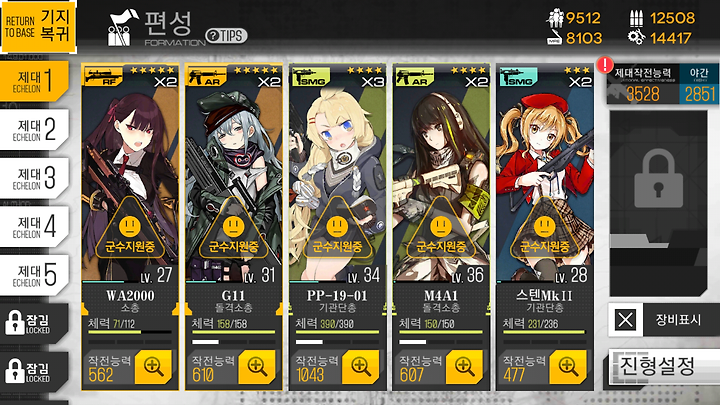
Task: Open PP-19-01 combat power magnifier icon
Action: (x=361, y=366)
